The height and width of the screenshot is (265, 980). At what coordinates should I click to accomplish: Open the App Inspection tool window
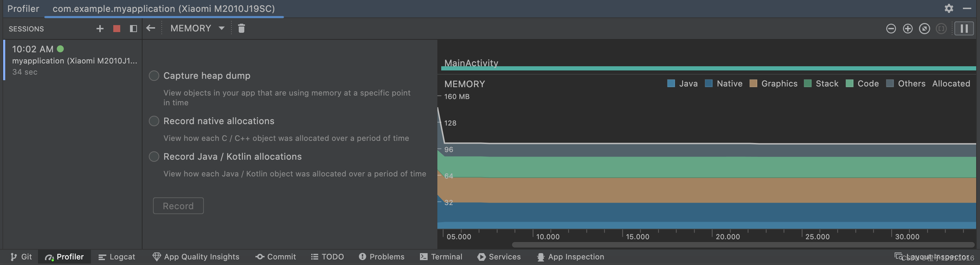tap(570, 257)
